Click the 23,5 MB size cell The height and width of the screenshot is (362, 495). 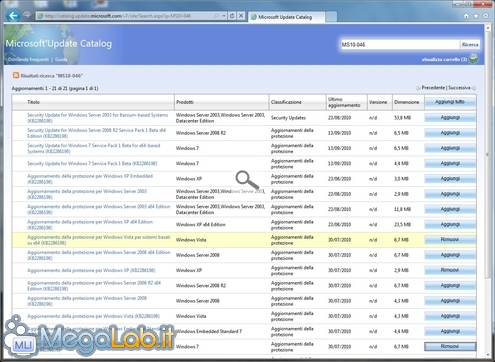click(402, 224)
